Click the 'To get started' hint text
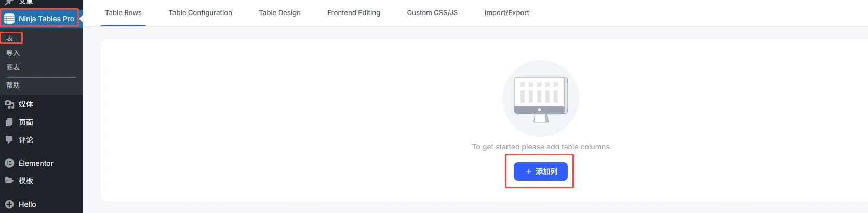868x213 pixels. pyautogui.click(x=540, y=147)
